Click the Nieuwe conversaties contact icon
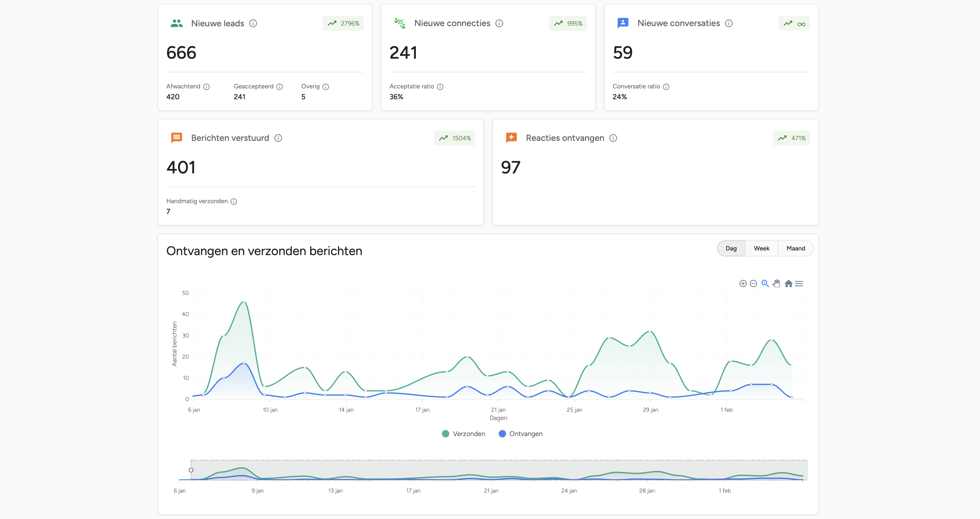This screenshot has height=519, width=980. [x=623, y=23]
